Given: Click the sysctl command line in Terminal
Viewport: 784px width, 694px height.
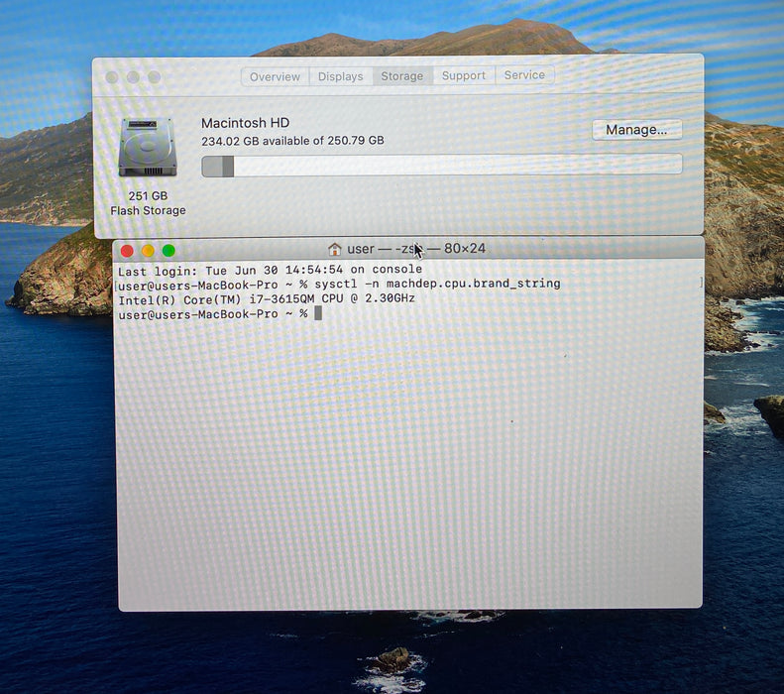Looking at the screenshot, I should click(x=339, y=285).
